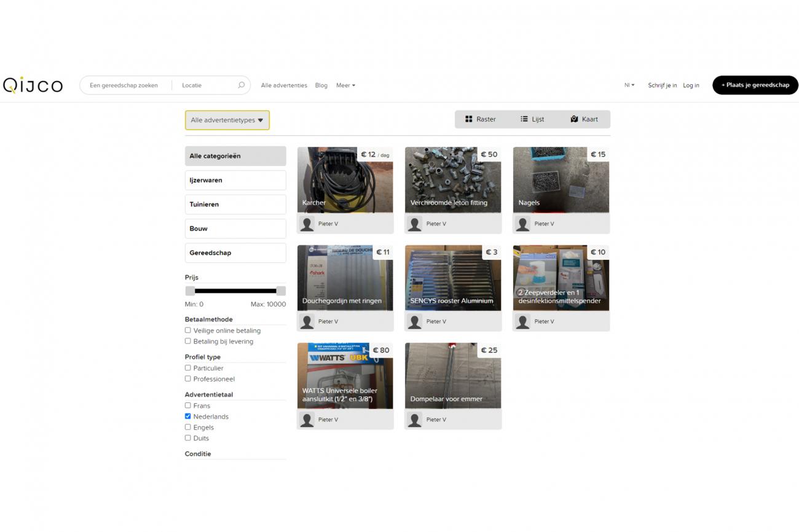The image size is (799, 532).
Task: Click the maximum price slider handle
Action: point(281,291)
